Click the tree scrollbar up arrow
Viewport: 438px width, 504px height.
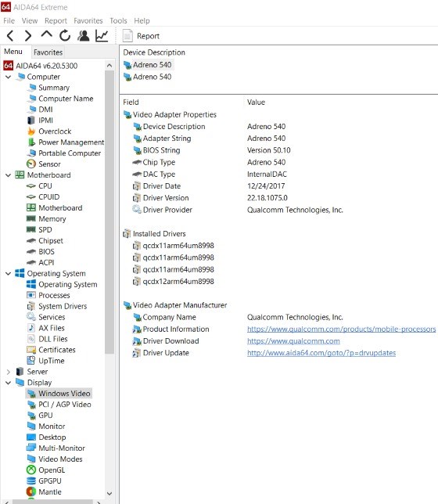(x=109, y=66)
